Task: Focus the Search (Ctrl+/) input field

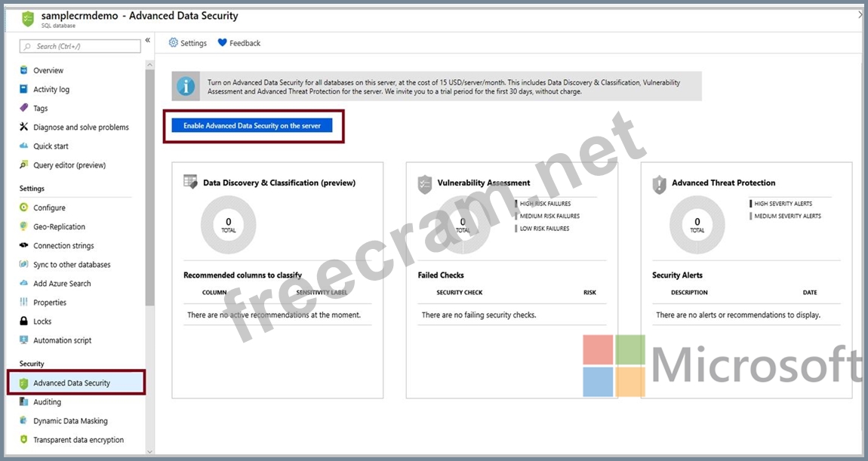Action: click(x=80, y=47)
